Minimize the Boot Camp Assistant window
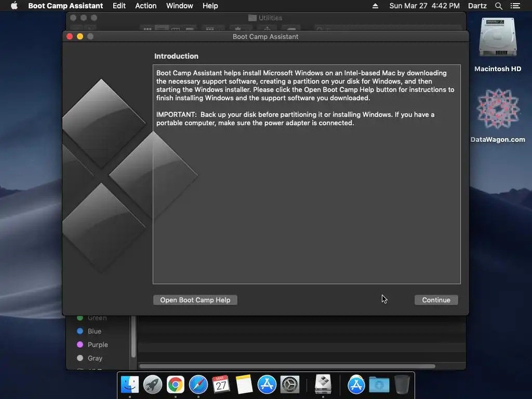The width and height of the screenshot is (532, 399). (80, 36)
